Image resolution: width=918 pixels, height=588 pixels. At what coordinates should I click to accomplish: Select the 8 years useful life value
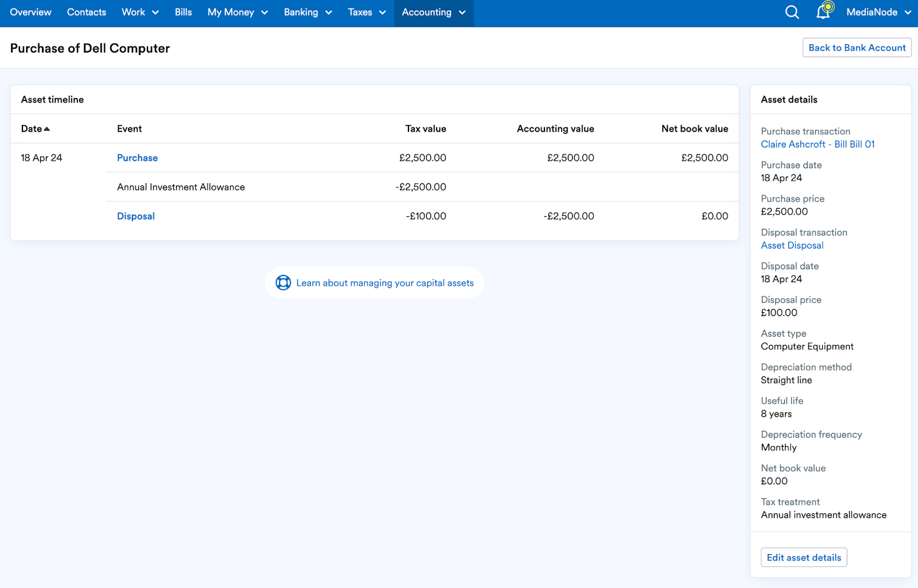click(x=776, y=414)
